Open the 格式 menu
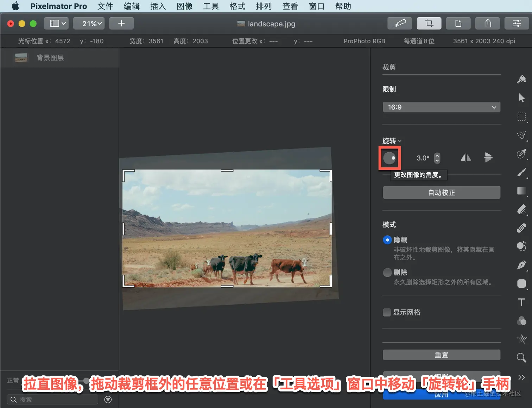 click(x=237, y=6)
